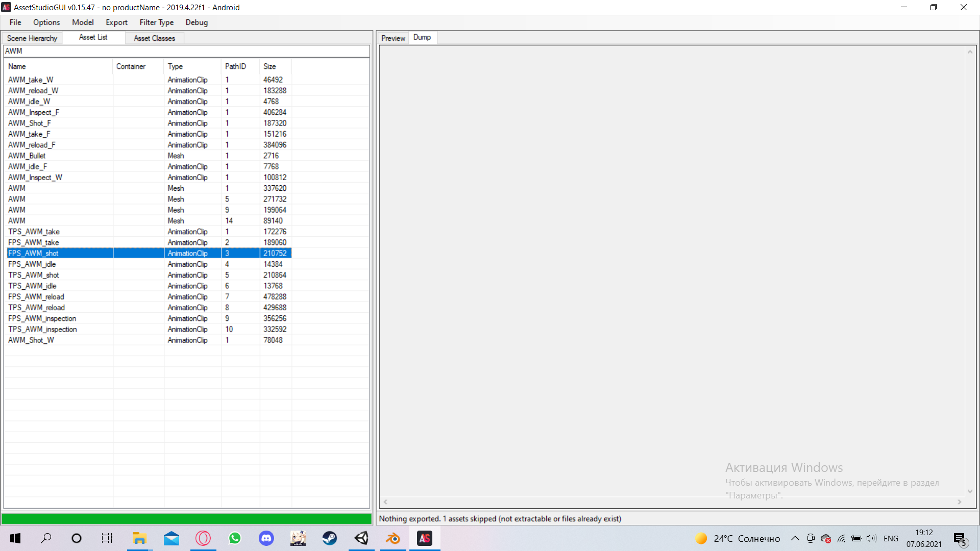The width and height of the screenshot is (980, 551).
Task: Open Unity from the taskbar
Action: coord(362,538)
